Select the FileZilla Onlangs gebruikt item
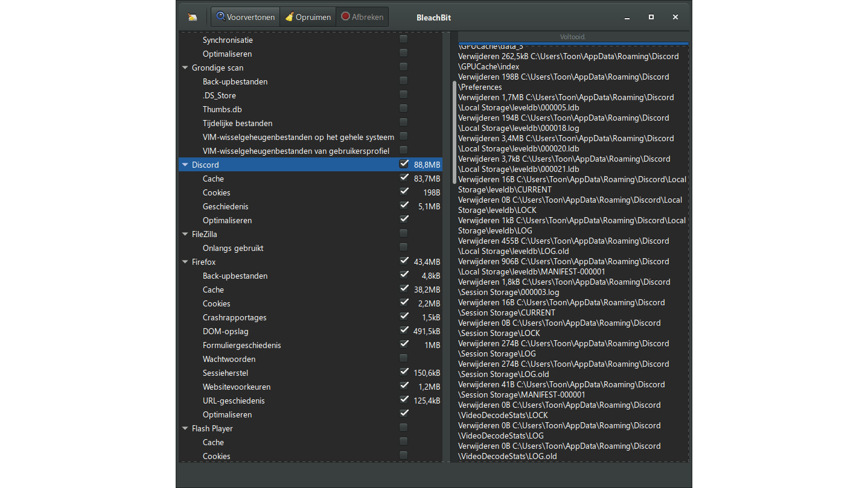 233,248
